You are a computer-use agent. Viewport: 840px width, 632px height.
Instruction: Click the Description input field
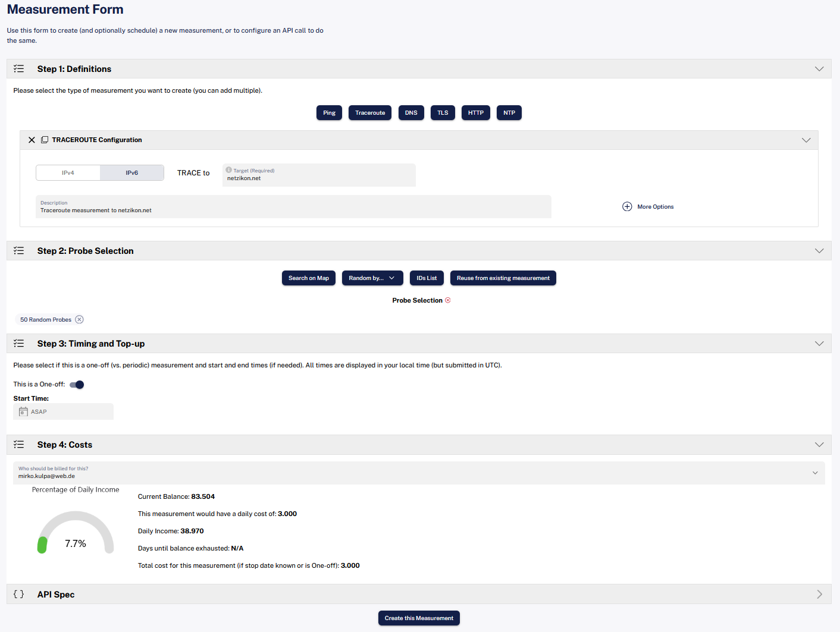click(x=293, y=207)
